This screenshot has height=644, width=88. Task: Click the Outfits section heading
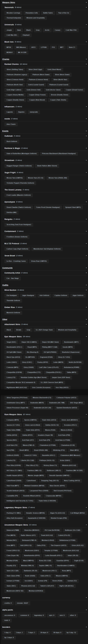(5, 285)
